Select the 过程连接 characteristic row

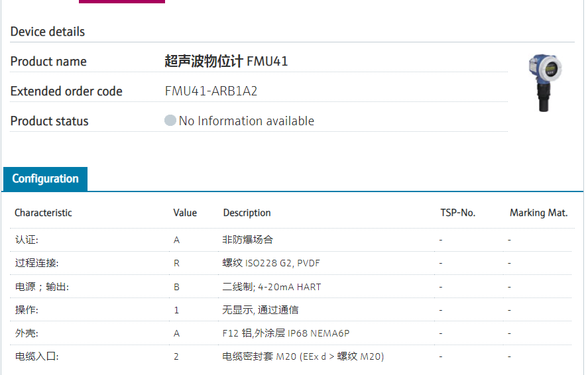click(x=36, y=263)
